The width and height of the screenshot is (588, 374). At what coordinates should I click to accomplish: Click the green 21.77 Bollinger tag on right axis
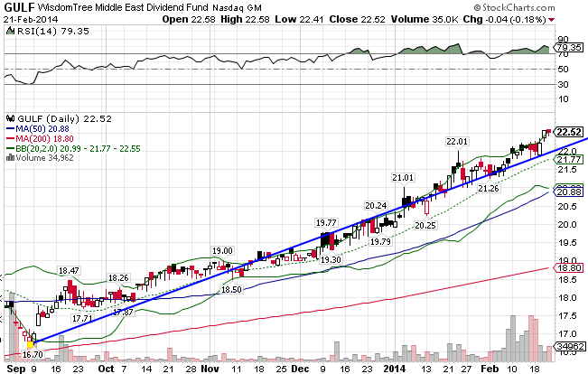click(569, 159)
